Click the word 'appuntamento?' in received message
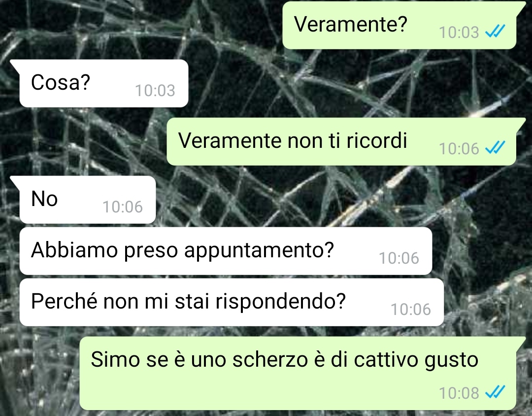This screenshot has width=532, height=416. pyautogui.click(x=259, y=250)
